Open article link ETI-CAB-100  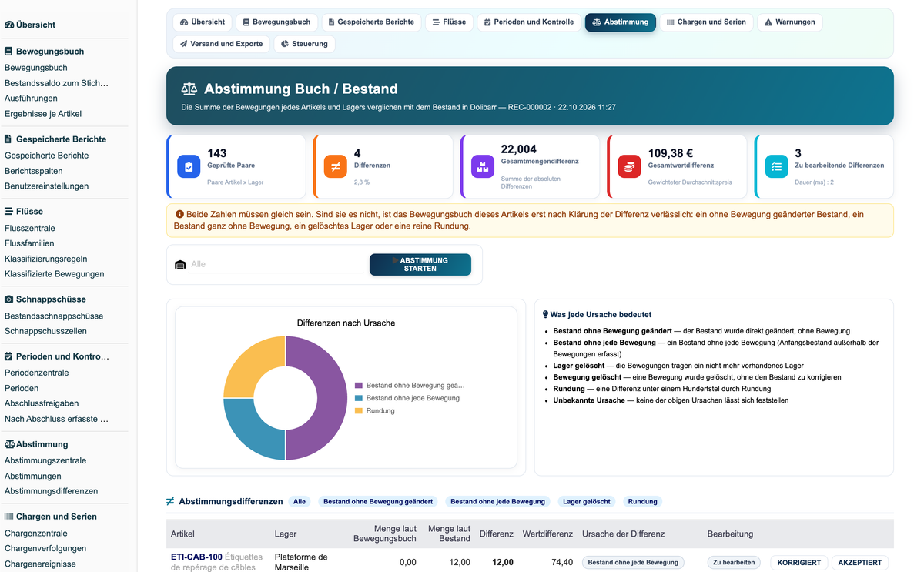coord(196,557)
